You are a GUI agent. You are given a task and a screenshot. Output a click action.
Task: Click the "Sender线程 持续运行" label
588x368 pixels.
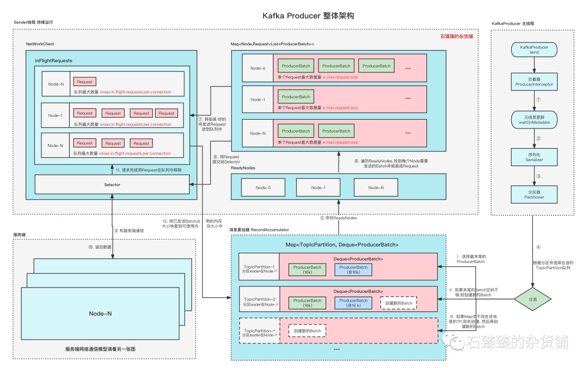coord(33,22)
